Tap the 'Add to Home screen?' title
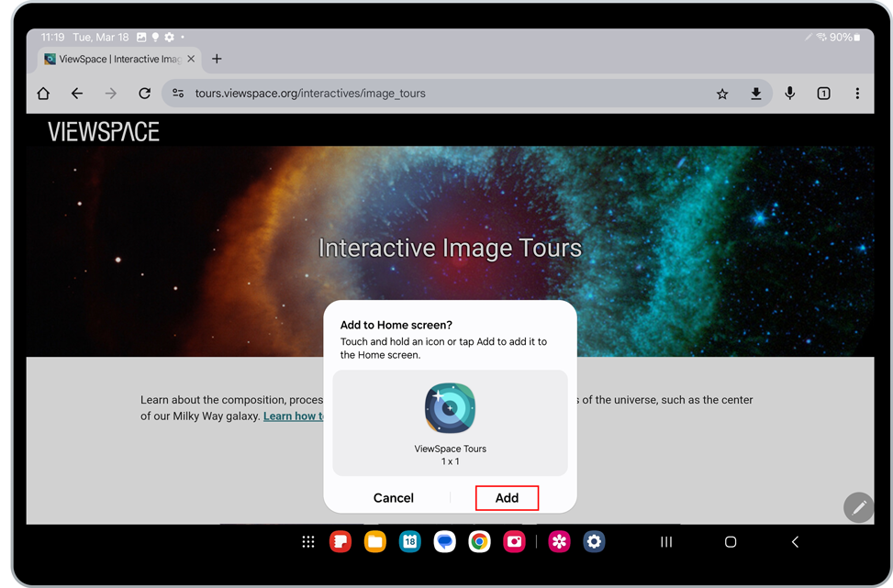 pos(396,325)
